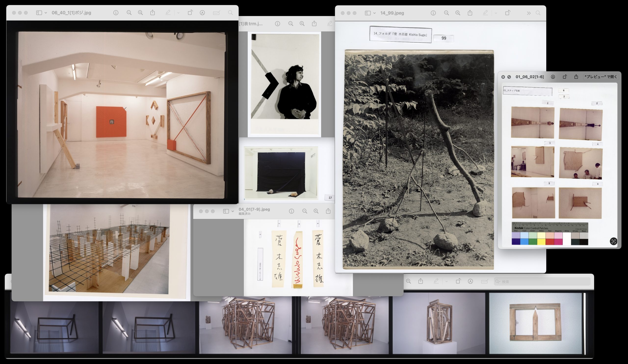Screen dimensions: 628x364
Task: Click the share icon in 14_99.jpeg window
Action: point(470,13)
